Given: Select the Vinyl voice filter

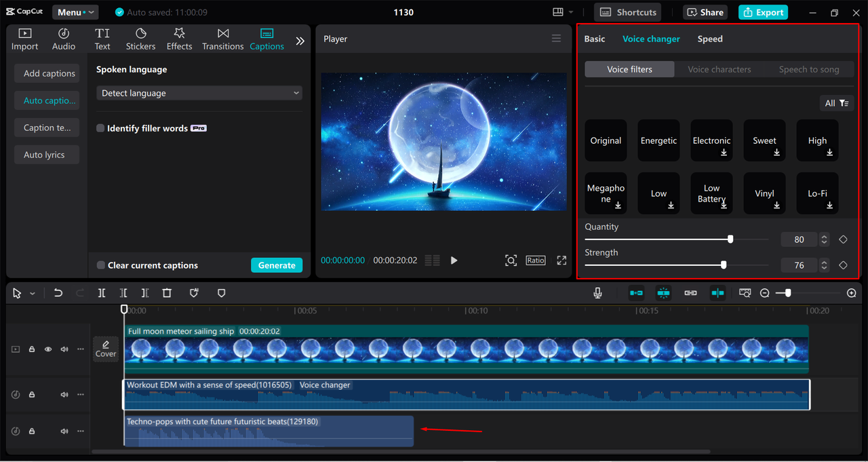Looking at the screenshot, I should click(764, 193).
